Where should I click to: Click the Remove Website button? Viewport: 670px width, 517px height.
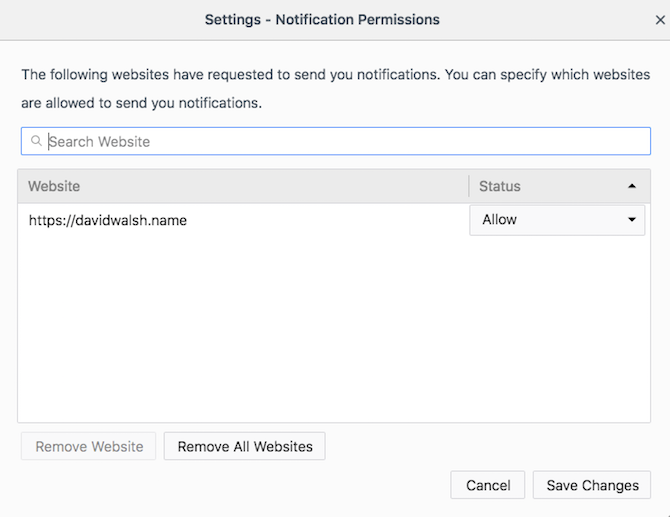[89, 446]
